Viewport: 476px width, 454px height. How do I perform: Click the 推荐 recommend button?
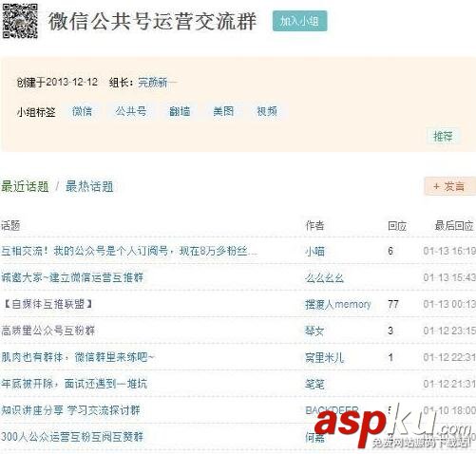443,137
